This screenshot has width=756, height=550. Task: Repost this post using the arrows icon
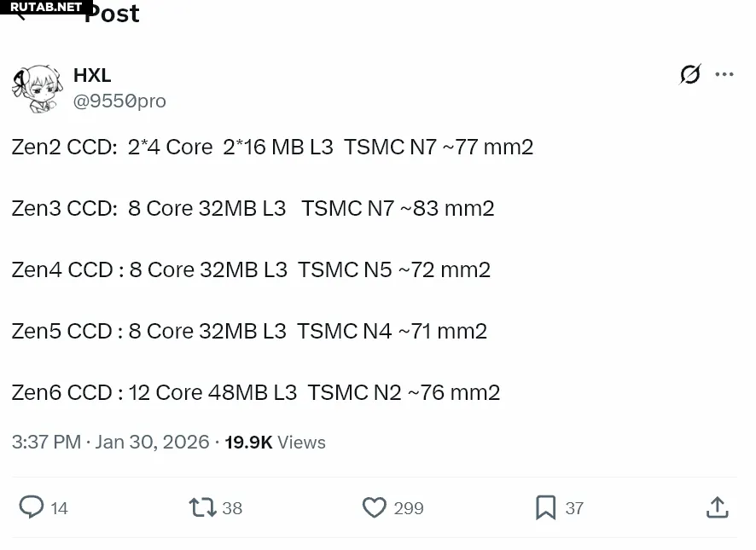(202, 507)
